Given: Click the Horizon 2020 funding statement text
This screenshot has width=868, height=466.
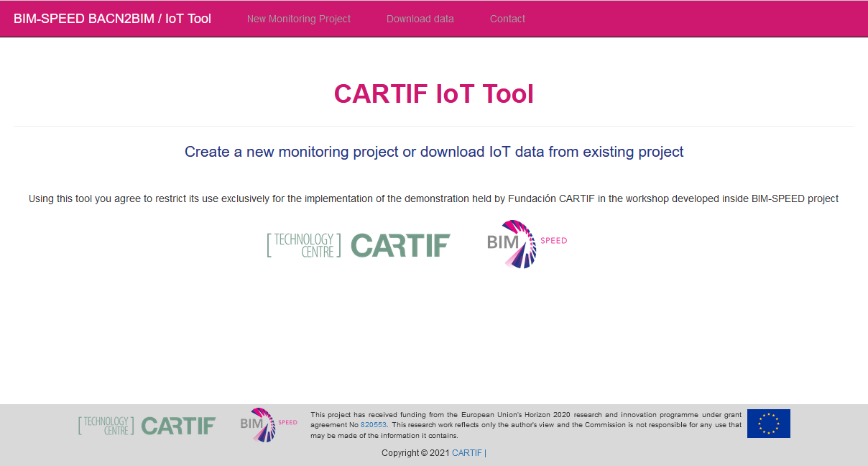Looking at the screenshot, I should pyautogui.click(x=526, y=425).
